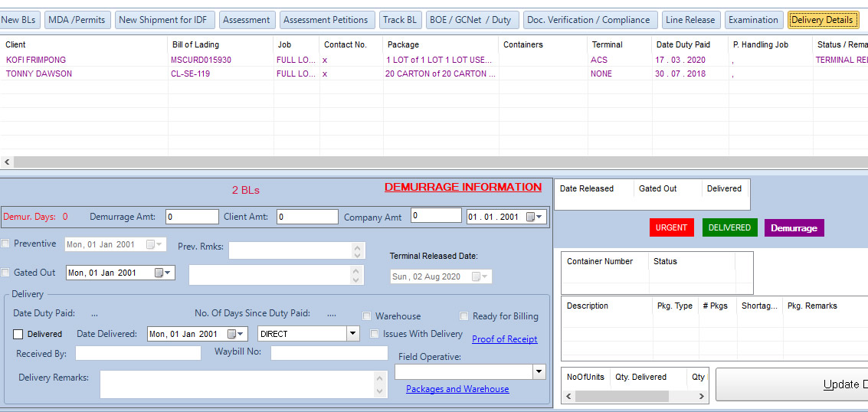Image resolution: width=868 pixels, height=412 pixels.
Task: Open the Proof of Receipt link
Action: (x=504, y=339)
